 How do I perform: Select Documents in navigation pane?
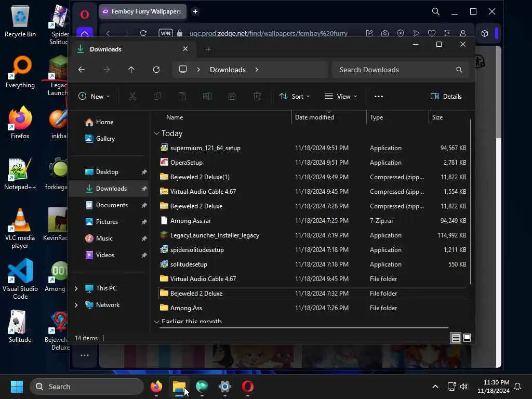(109, 205)
